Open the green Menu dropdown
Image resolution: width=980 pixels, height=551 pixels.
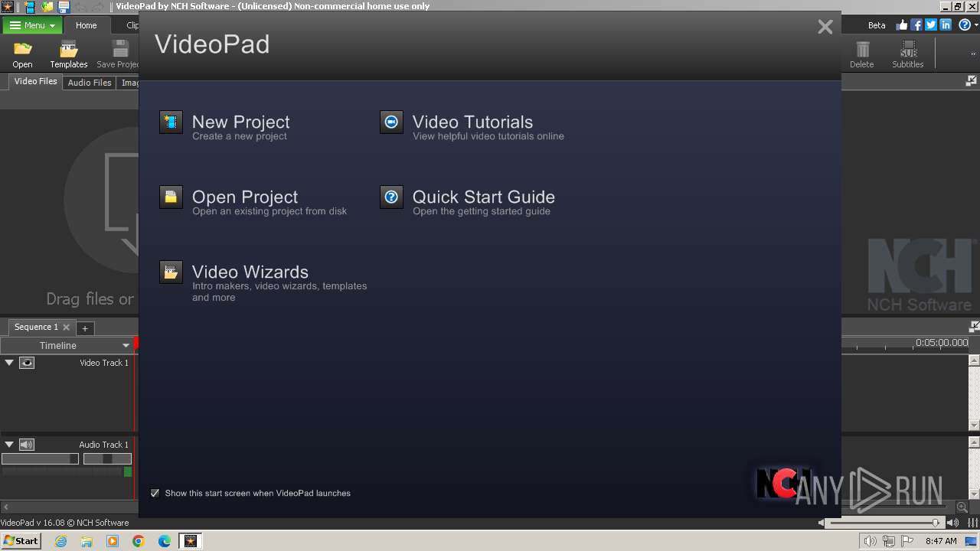(32, 25)
